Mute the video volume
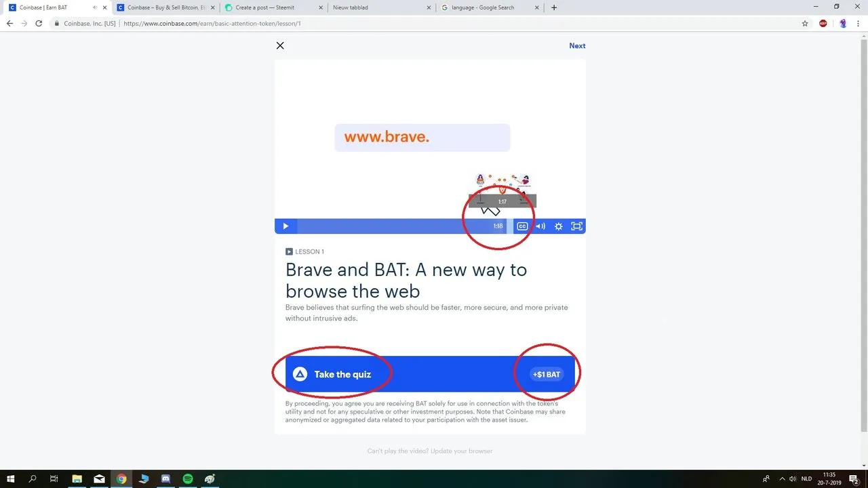The image size is (868, 488). coord(540,226)
